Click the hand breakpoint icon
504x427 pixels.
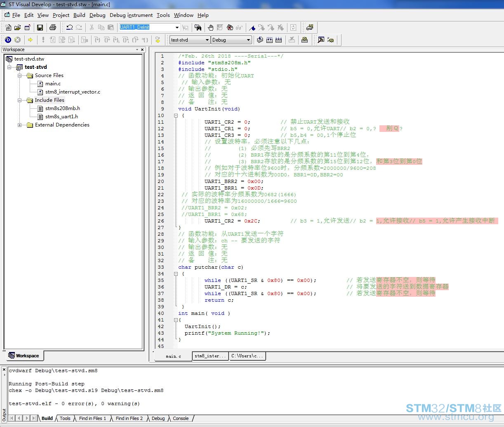click(211, 28)
